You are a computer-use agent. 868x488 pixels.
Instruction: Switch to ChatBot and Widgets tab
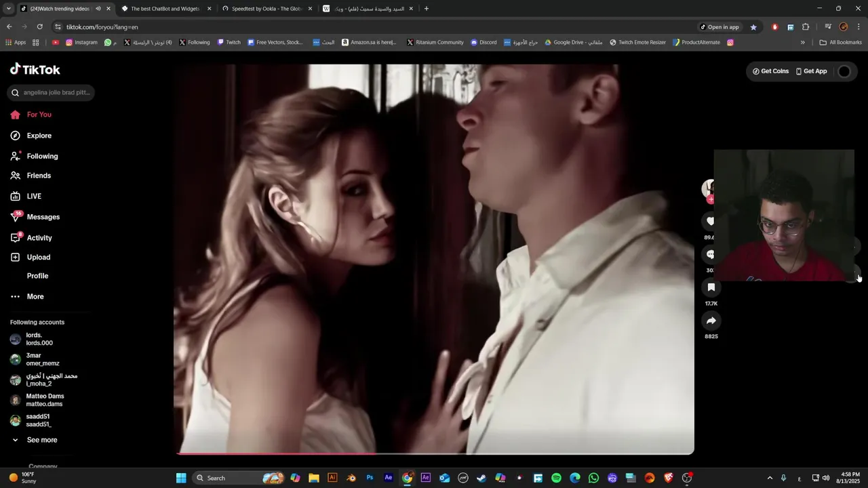coord(165,9)
